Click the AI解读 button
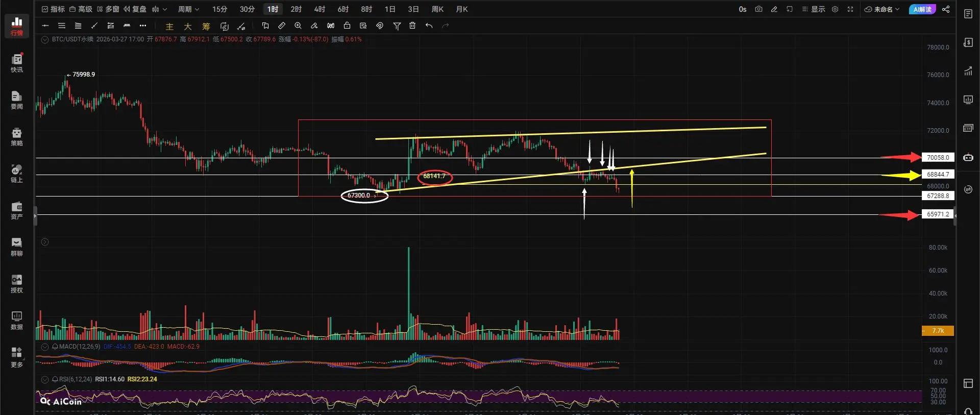 922,9
